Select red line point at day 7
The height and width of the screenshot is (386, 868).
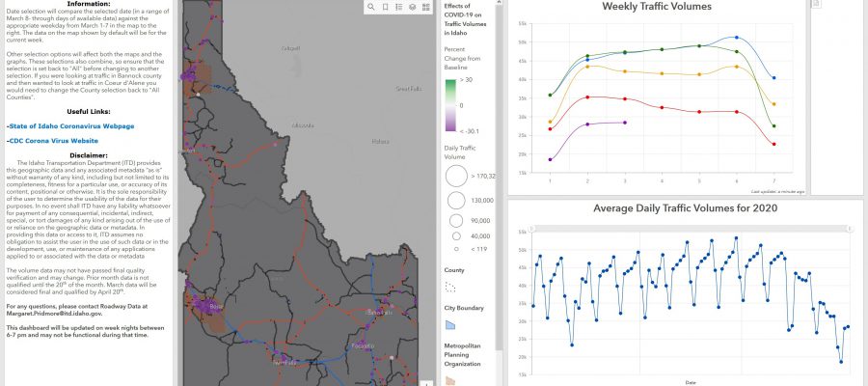[x=773, y=144]
